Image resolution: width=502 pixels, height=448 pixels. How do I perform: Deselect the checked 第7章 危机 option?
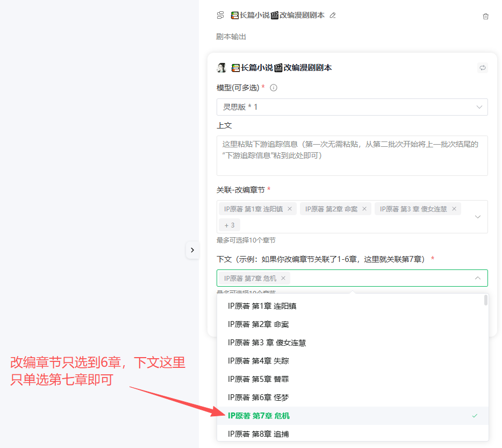[353, 416]
